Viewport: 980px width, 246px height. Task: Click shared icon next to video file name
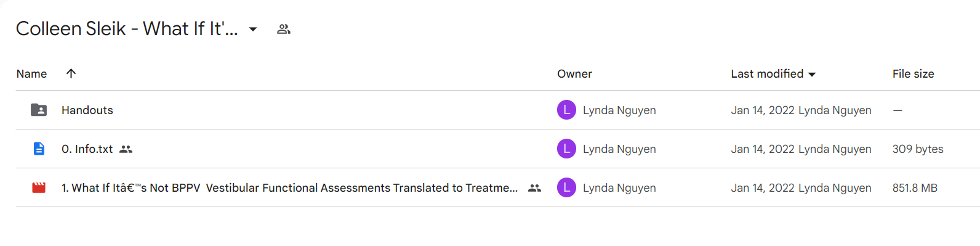534,188
